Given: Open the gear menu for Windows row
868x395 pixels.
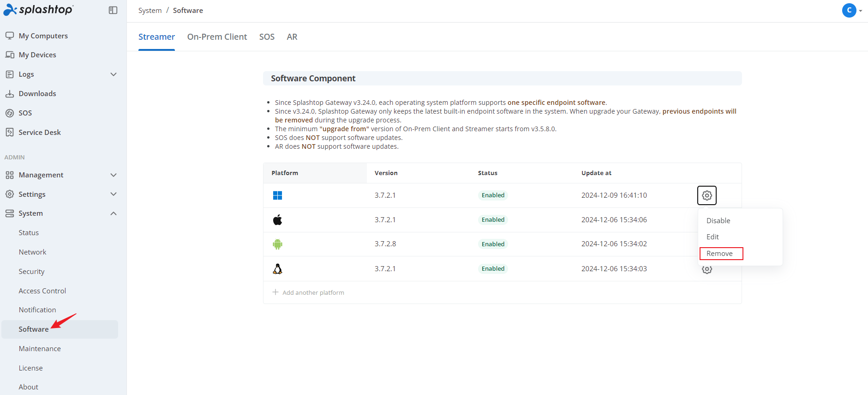Looking at the screenshot, I should click(707, 195).
